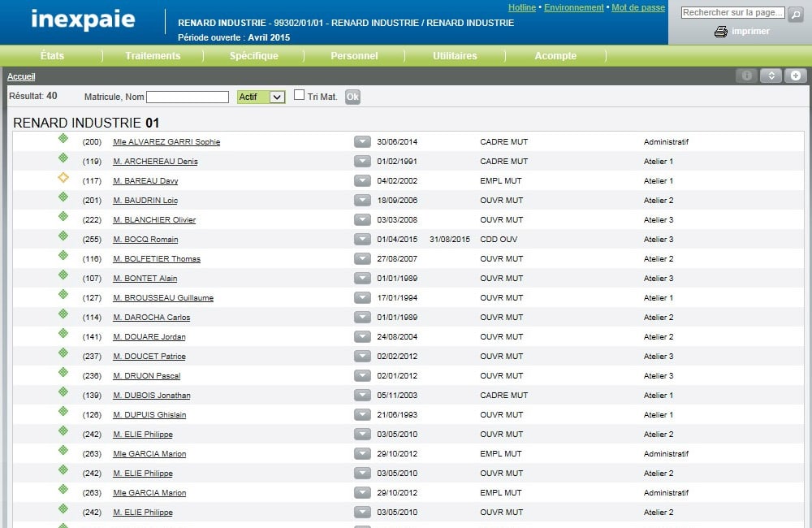Expand row arrow for BLANCHIER Olivier
Viewport: 812px width, 528px height.
tap(362, 219)
